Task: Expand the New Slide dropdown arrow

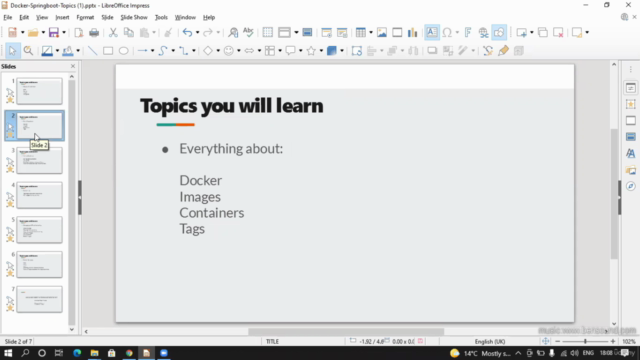Action: pos(531,32)
